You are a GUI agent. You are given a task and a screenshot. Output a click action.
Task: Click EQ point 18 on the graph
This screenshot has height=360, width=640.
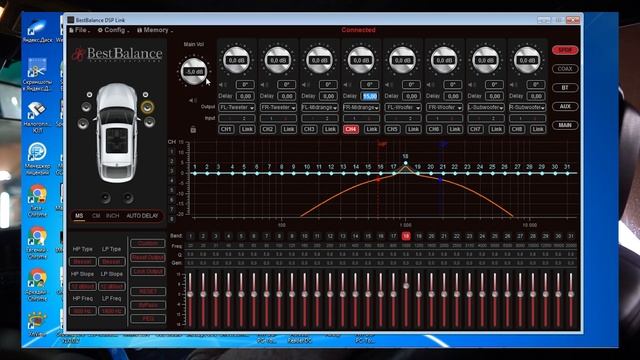(405, 163)
